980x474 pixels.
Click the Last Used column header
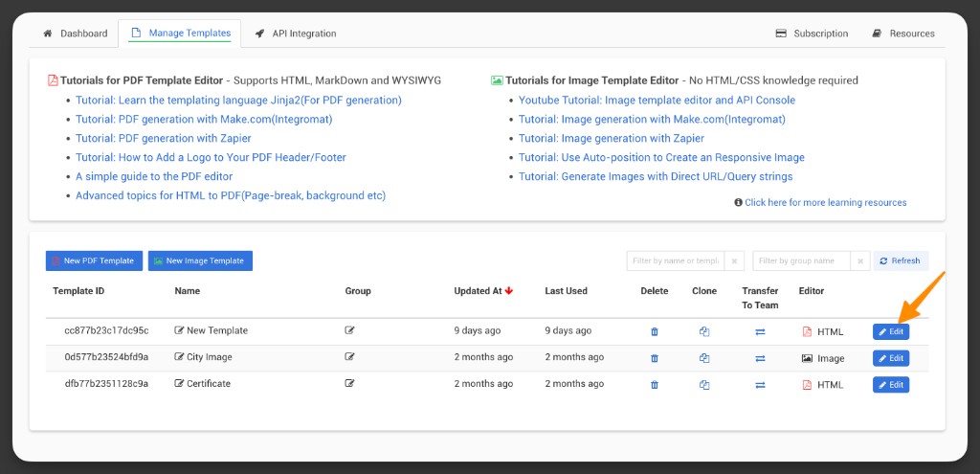tap(567, 291)
